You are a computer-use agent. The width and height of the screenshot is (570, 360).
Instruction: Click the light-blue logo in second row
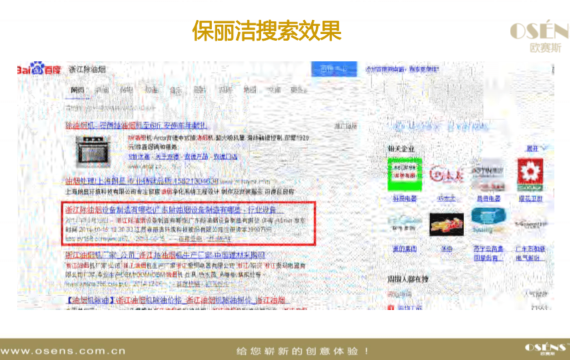coord(404,223)
